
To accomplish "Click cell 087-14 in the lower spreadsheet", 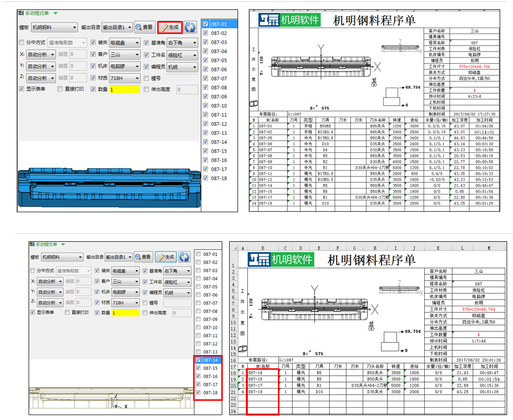I will pos(263,373).
